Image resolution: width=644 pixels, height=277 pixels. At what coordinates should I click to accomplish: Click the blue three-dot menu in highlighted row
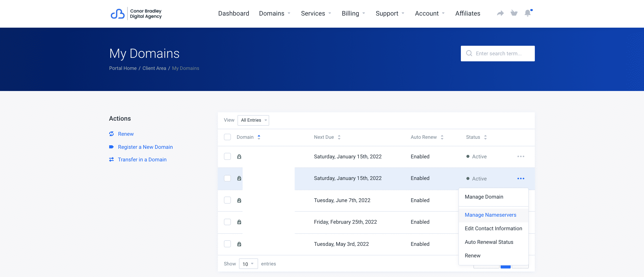(x=521, y=178)
